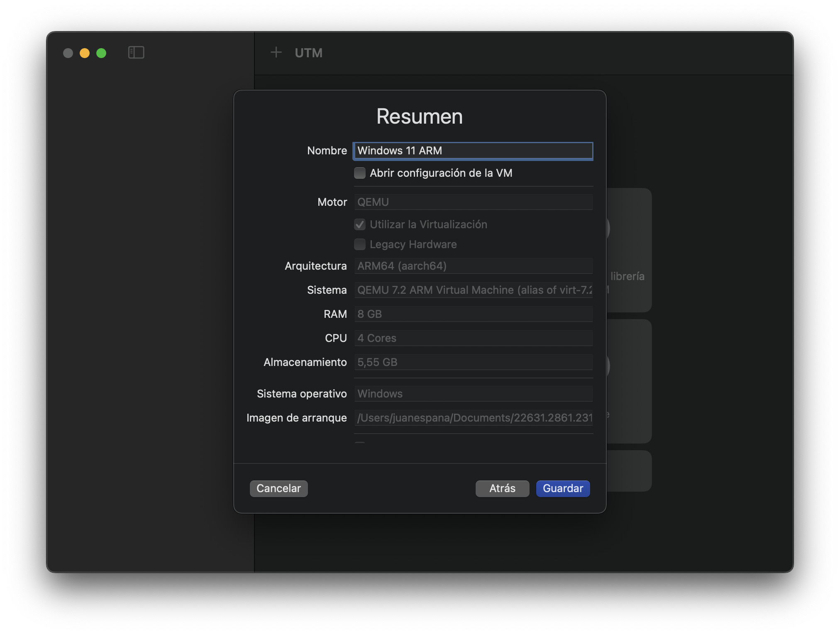Click the Nombre text field
This screenshot has height=634, width=840.
(473, 151)
